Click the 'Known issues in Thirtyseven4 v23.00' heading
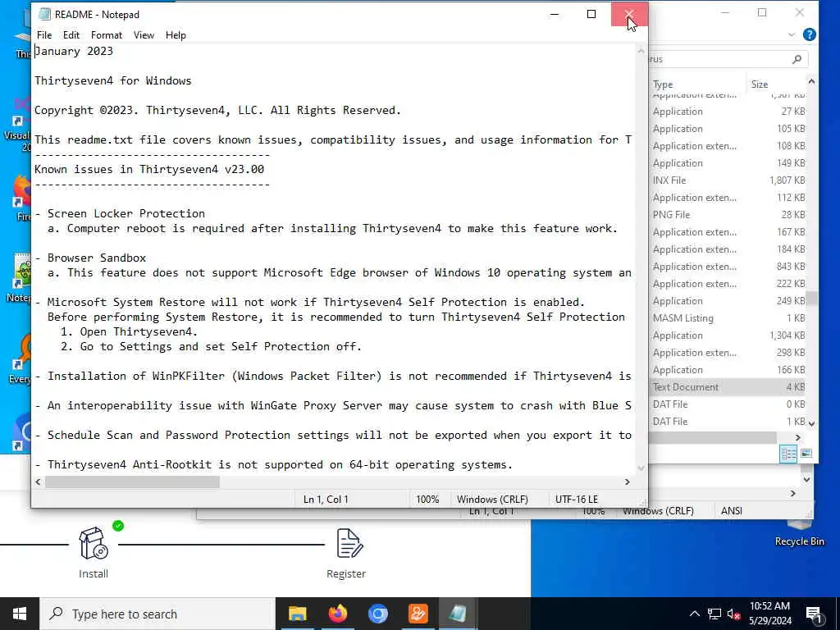This screenshot has width=840, height=630. point(149,169)
